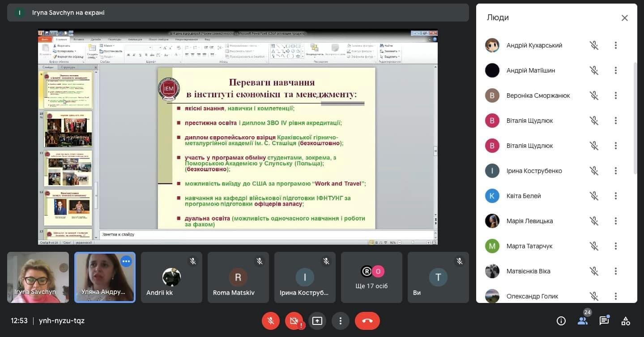Click mute icon next to Марія Левицька

tap(594, 221)
